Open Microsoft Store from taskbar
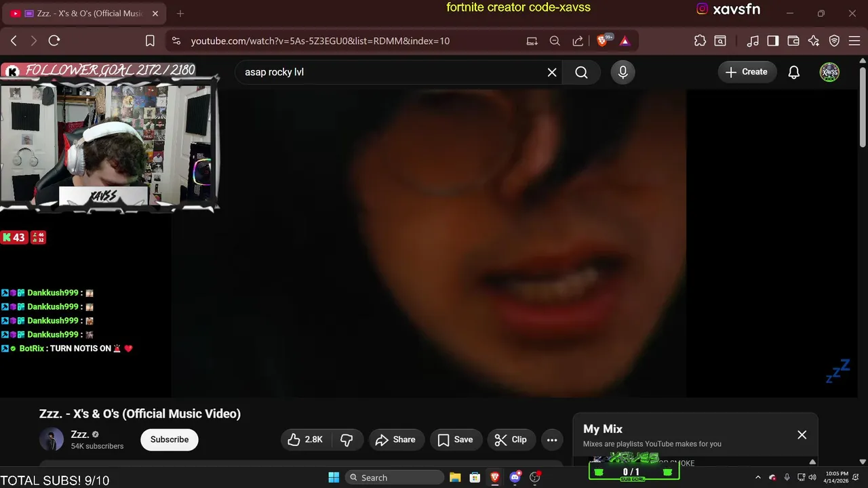 click(475, 477)
